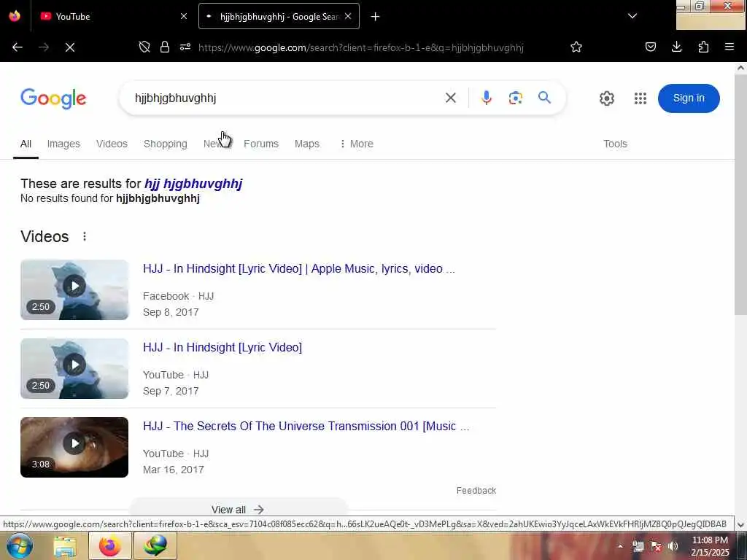This screenshot has height=560, width=747.
Task: Play the Facebook In Hindsight thumbnail
Action: click(x=74, y=289)
